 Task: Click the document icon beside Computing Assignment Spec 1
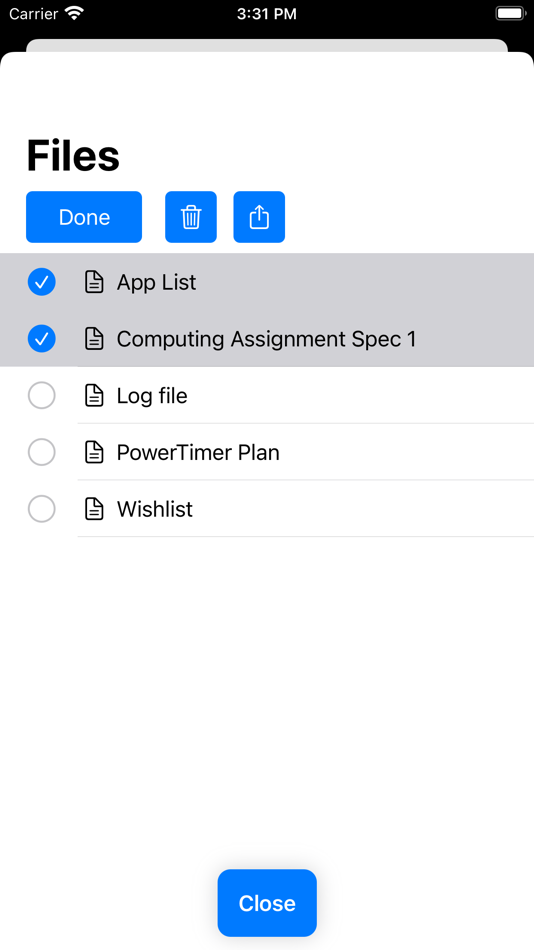[x=94, y=339]
